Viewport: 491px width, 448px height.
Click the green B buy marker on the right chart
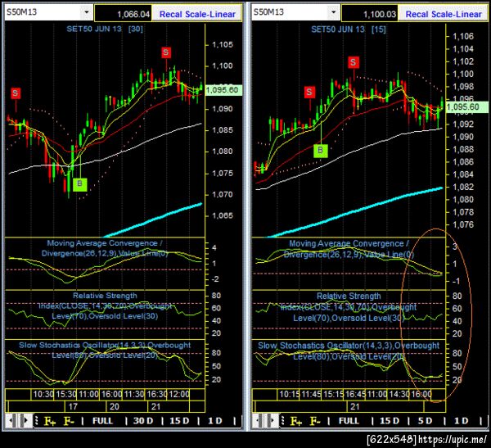[x=320, y=151]
